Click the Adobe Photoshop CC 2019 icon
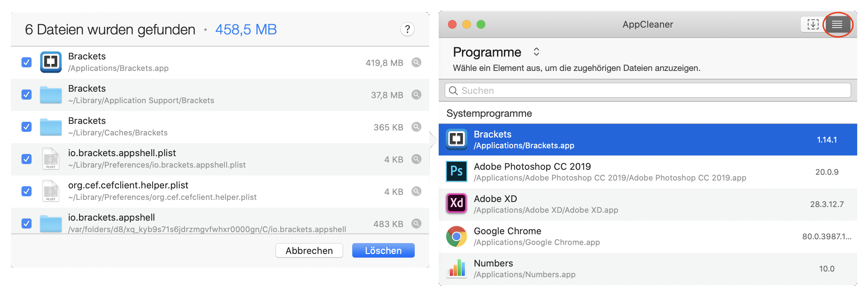This screenshot has height=298, width=868. point(456,172)
